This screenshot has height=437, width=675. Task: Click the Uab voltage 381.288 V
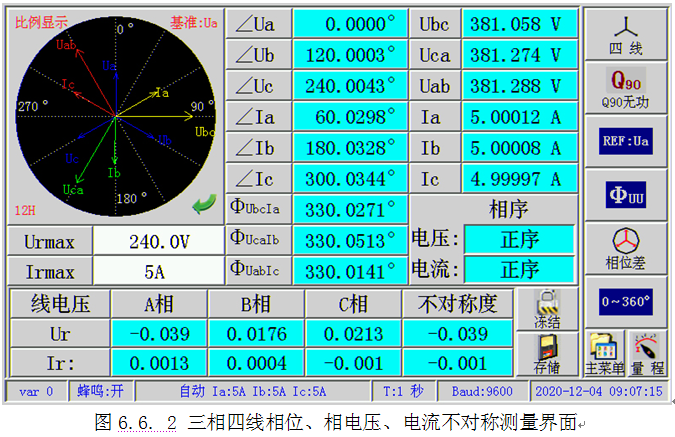tap(520, 86)
